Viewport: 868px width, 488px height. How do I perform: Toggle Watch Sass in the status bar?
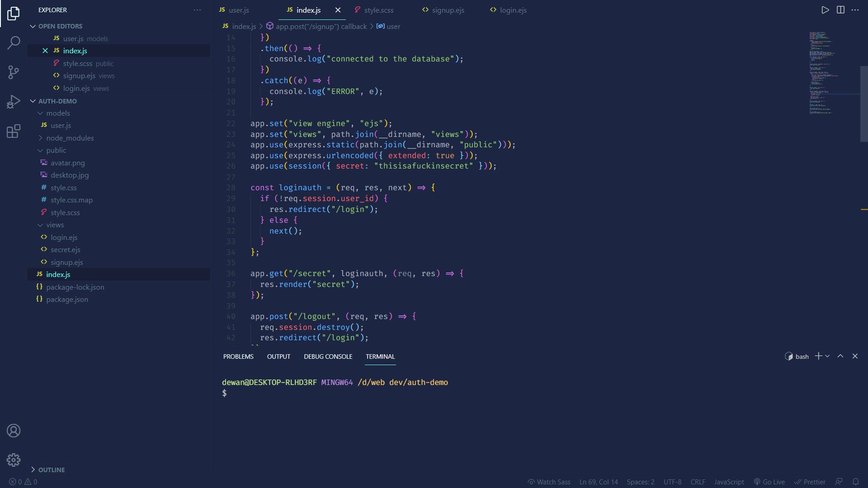tap(549, 482)
